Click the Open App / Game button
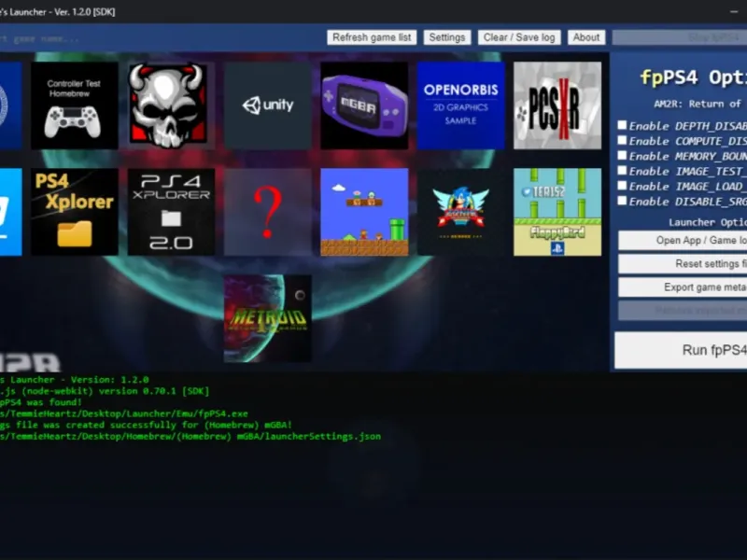This screenshot has height=560, width=747. click(x=683, y=241)
